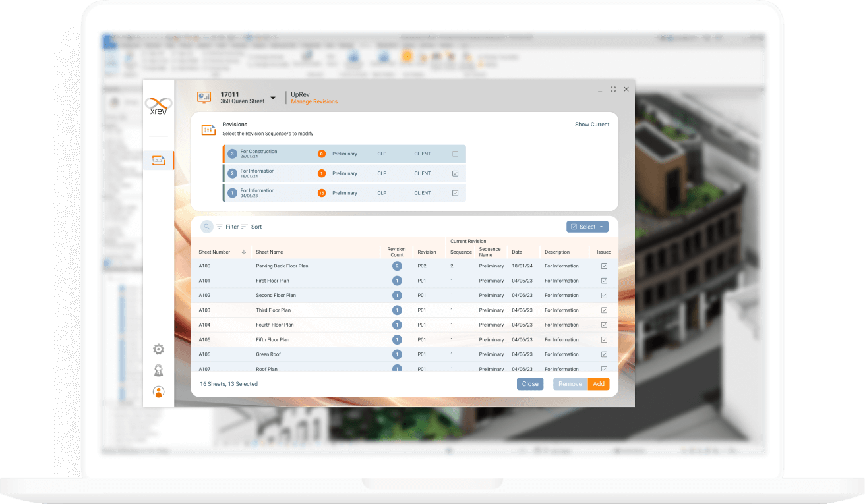This screenshot has height=504, width=865.
Task: Open the revisions numbering module in the sidebar
Action: click(158, 160)
